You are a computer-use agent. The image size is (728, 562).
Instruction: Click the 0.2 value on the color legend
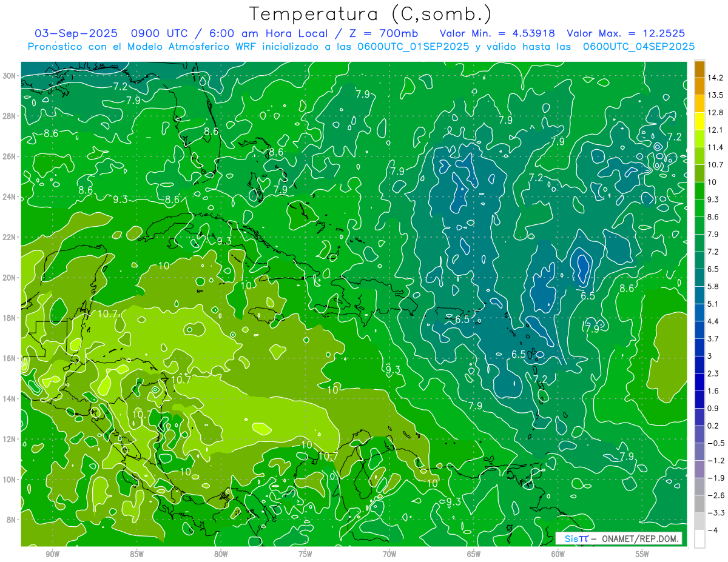(x=713, y=426)
